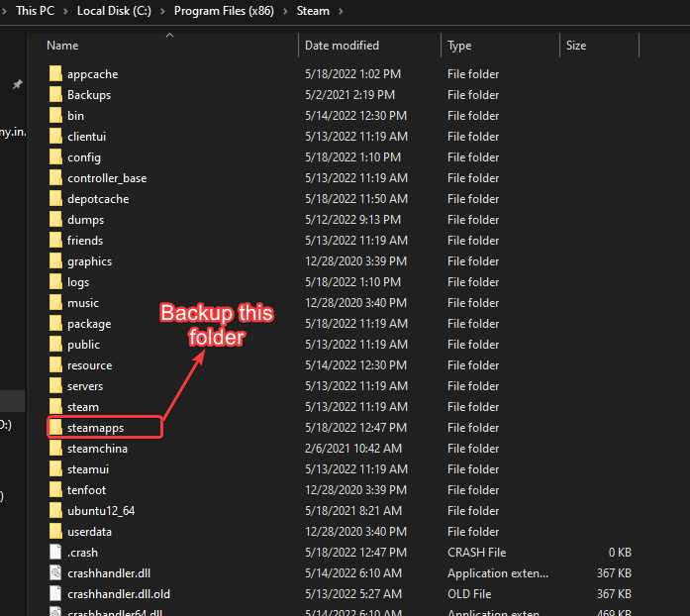Open the chevron before This PC

point(4,11)
